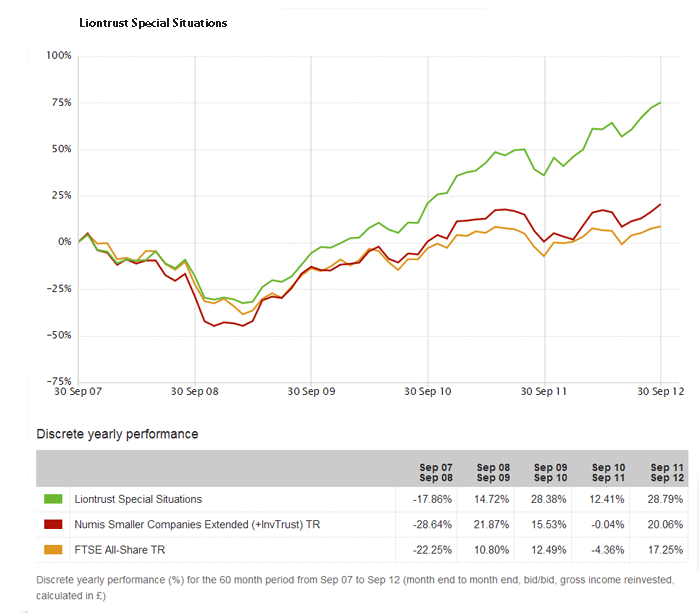
Task: Click the Sep 07 Sep 08 column header
Action: (x=436, y=472)
